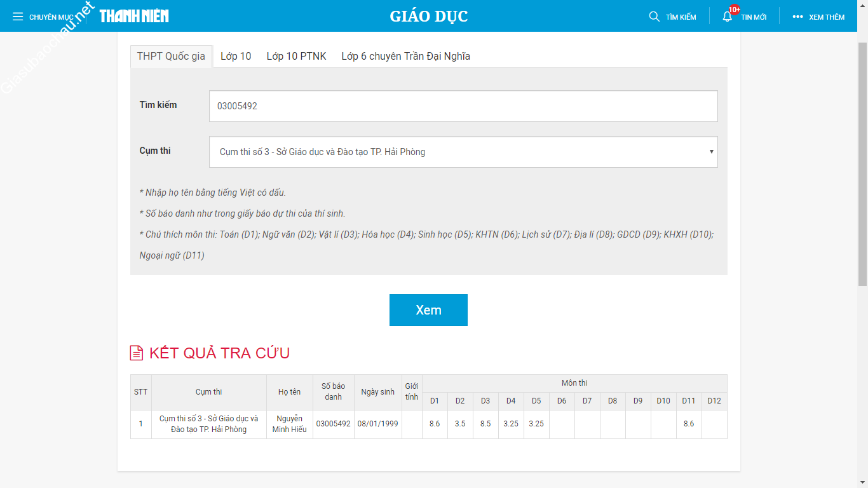Expand the Cụm thi dropdown
The height and width of the screenshot is (488, 868).
[463, 152]
